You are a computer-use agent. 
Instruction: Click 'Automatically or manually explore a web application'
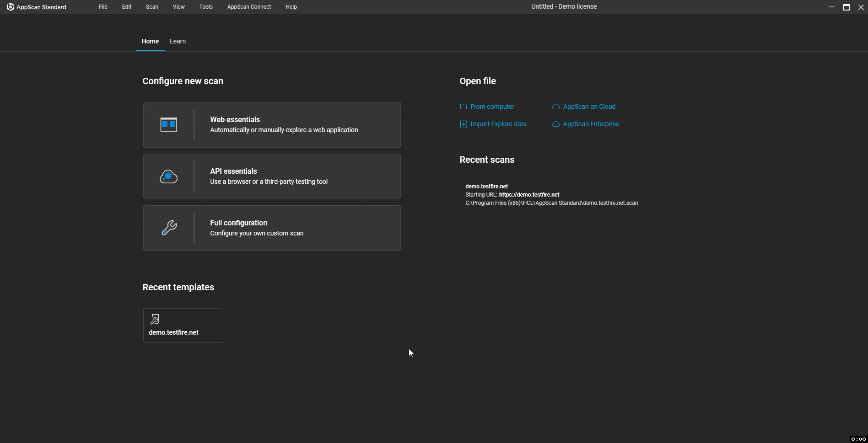pyautogui.click(x=284, y=130)
